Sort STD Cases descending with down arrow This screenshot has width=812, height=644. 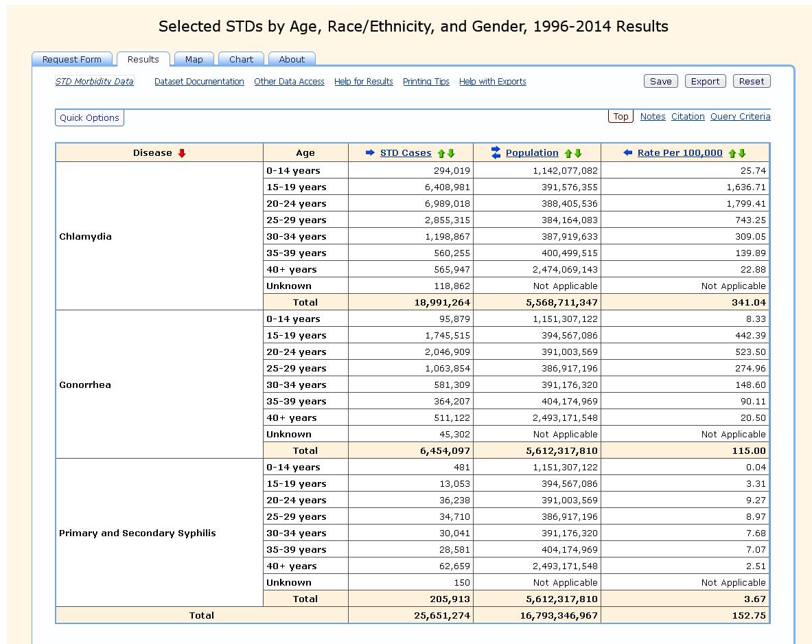click(451, 154)
